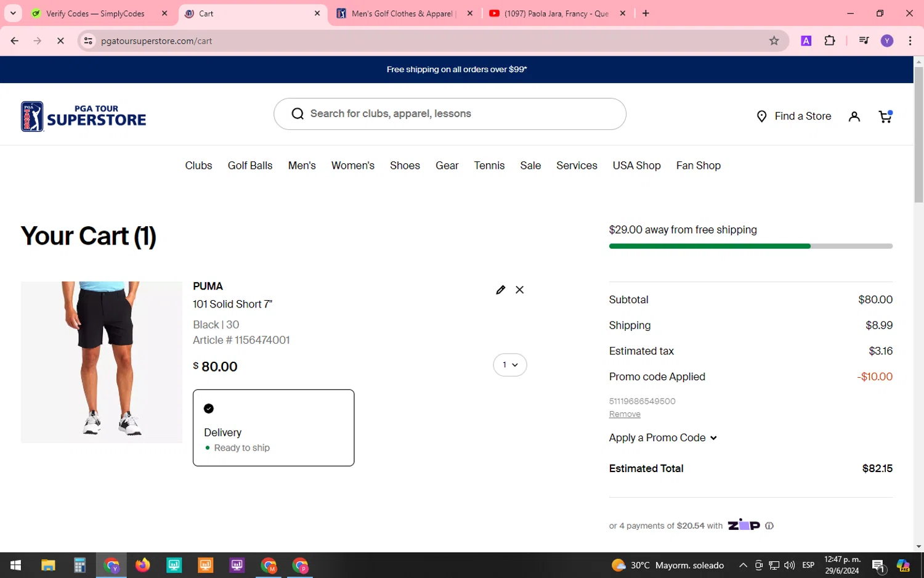The image size is (924, 578).
Task: Open the Clubs menu
Action: point(198,165)
